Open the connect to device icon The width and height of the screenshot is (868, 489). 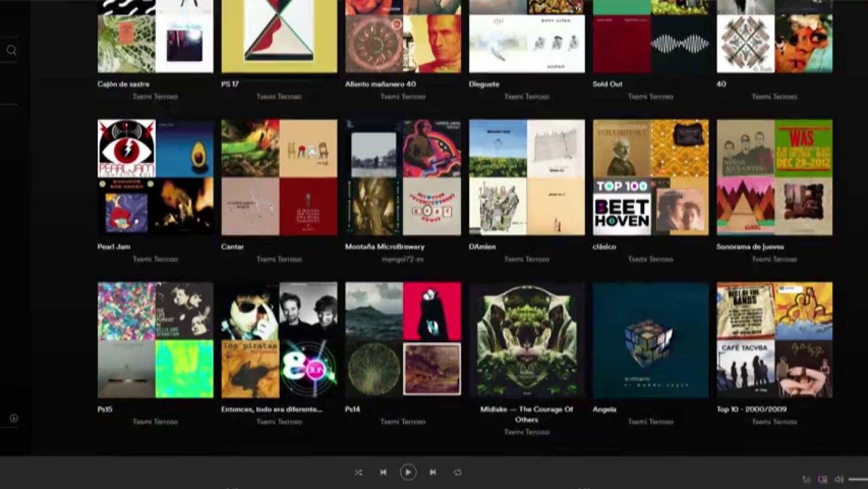[823, 479]
